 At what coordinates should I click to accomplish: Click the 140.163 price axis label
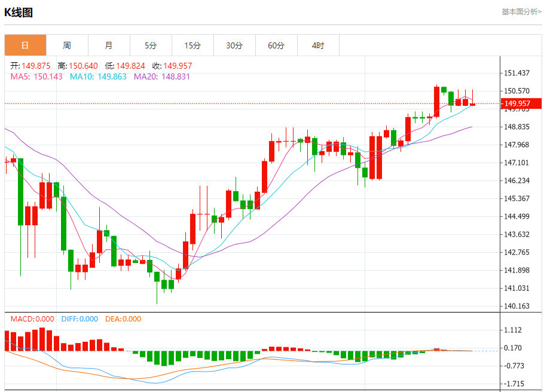click(517, 306)
